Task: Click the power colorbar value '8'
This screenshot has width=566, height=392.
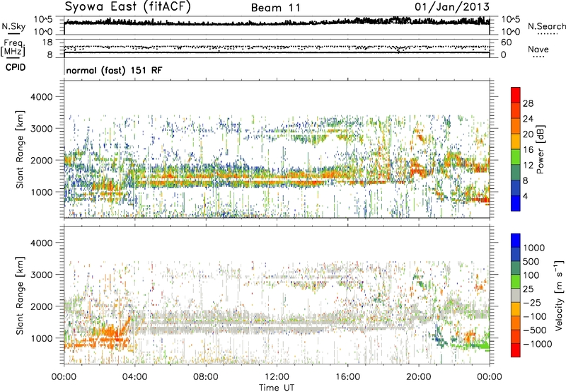Action: click(x=526, y=180)
